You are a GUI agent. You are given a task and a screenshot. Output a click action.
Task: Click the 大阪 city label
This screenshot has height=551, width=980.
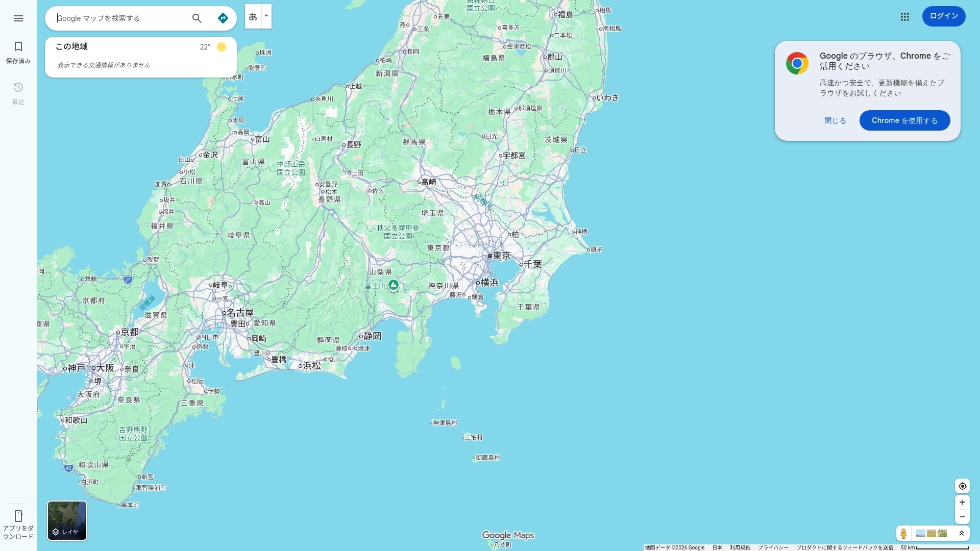105,368
